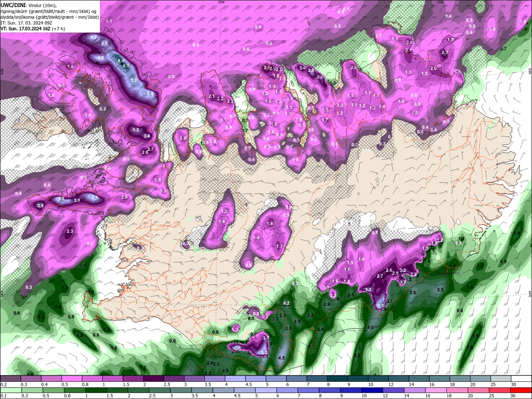Select the 3.9 precipitation value on the map
This screenshot has width=532, height=399.
[x=104, y=43]
